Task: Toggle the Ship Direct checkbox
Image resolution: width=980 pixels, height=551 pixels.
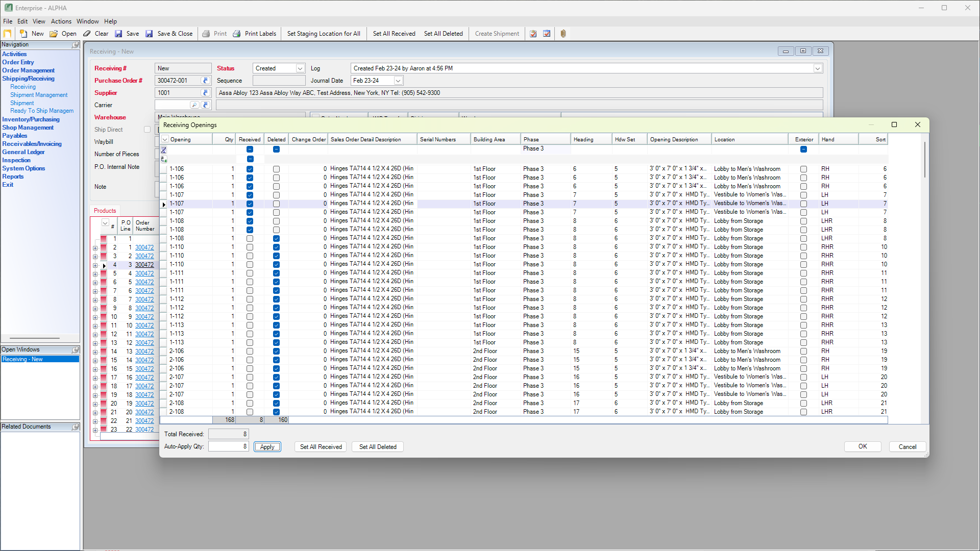Action: point(147,130)
